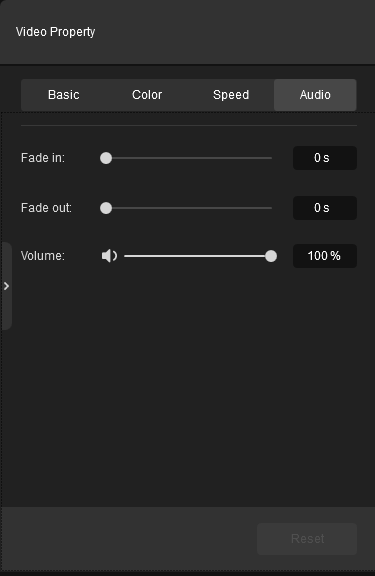The image size is (375, 576).
Task: Click the Fade in seconds value field
Action: coord(325,158)
